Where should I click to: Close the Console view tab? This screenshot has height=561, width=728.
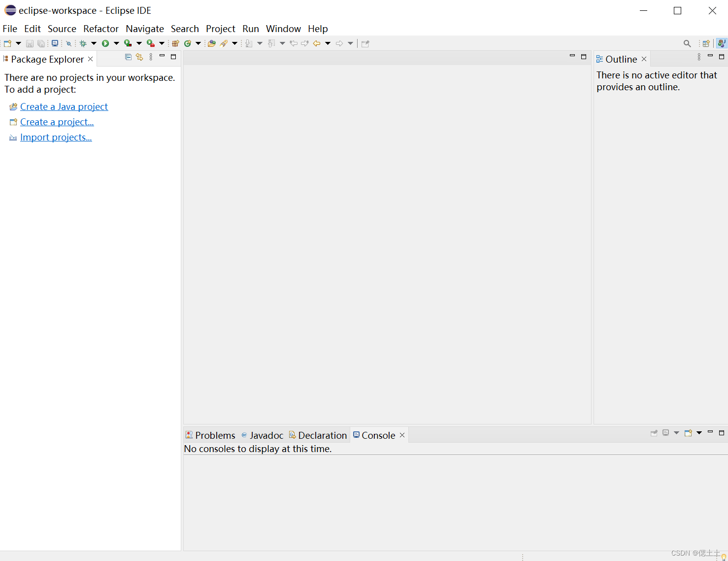(x=402, y=435)
